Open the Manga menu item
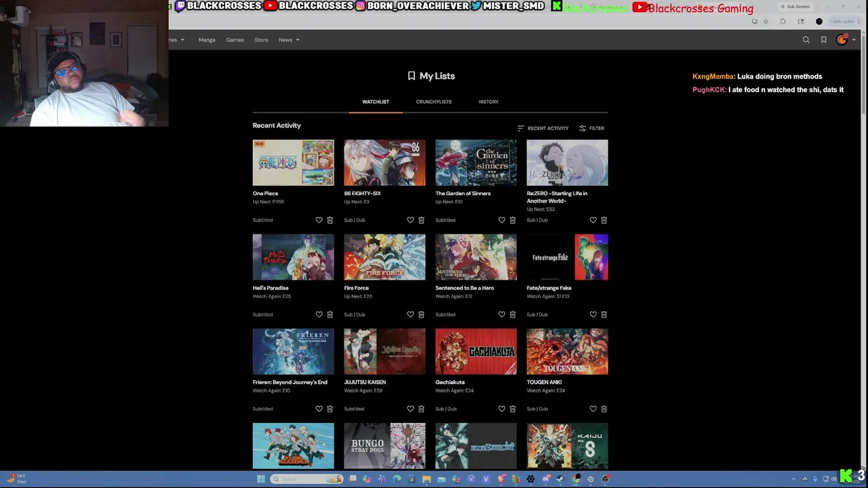Screen dimensions: 868x488 [207, 40]
